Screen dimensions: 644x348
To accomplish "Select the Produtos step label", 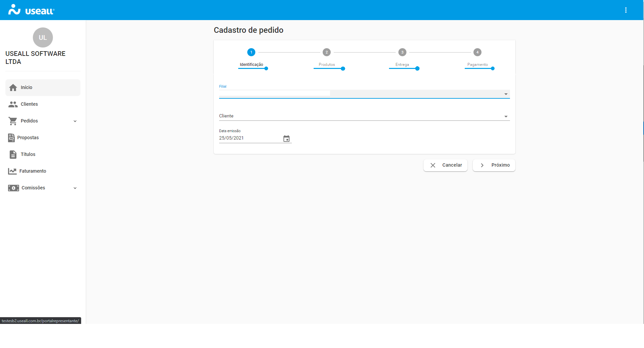I will click(327, 65).
